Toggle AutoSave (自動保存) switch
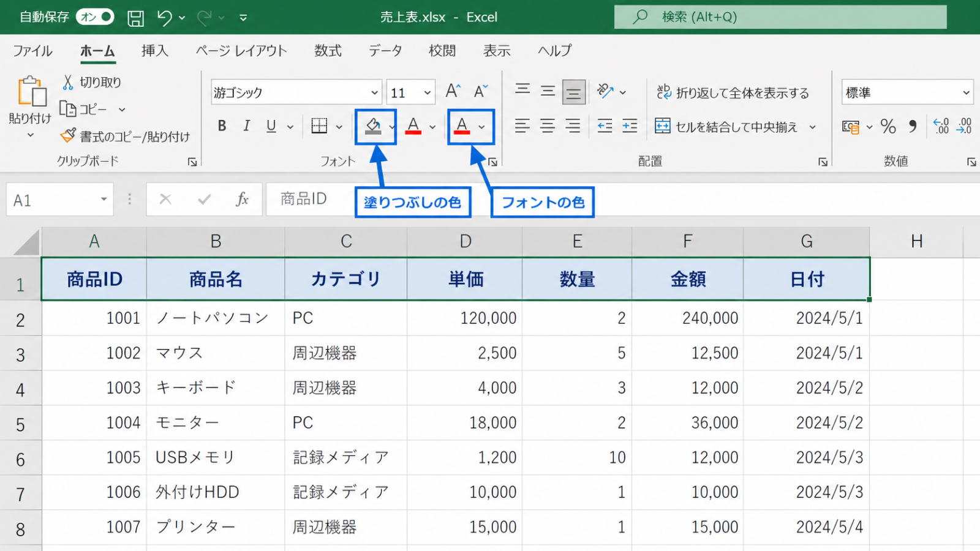Viewport: 980px width, 551px height. click(95, 17)
